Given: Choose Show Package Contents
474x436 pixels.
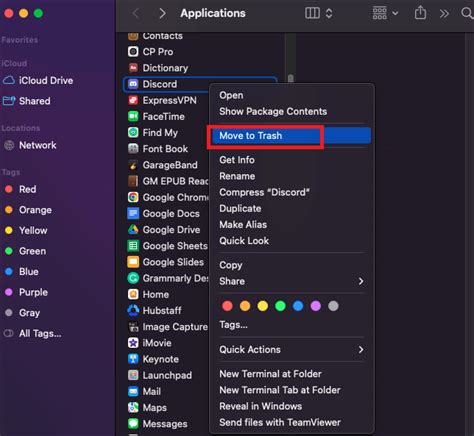Looking at the screenshot, I should click(273, 111).
